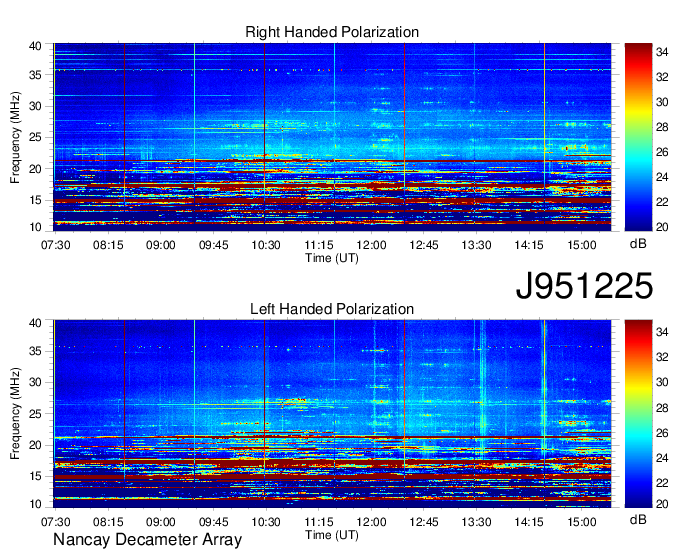Image resolution: width=680 pixels, height=552 pixels.
Task: Click the 15 MHz tick on the lower plot
Action: pos(35,476)
